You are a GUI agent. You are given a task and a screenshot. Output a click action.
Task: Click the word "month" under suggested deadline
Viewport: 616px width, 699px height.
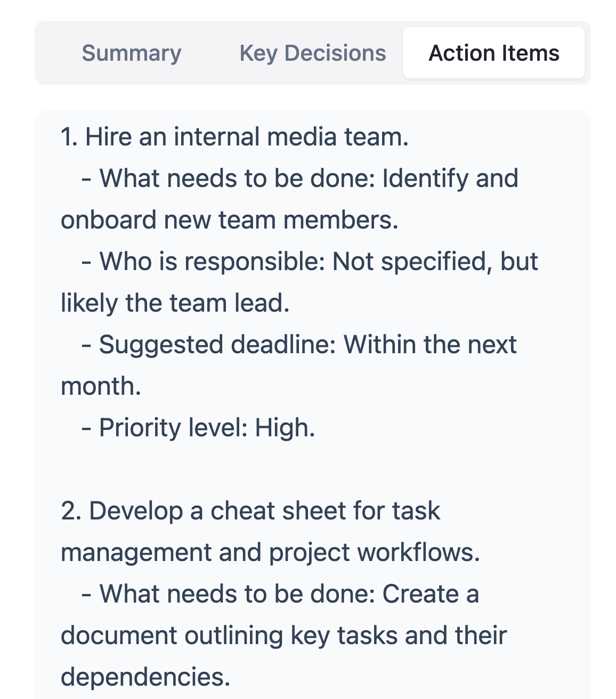[100, 386]
